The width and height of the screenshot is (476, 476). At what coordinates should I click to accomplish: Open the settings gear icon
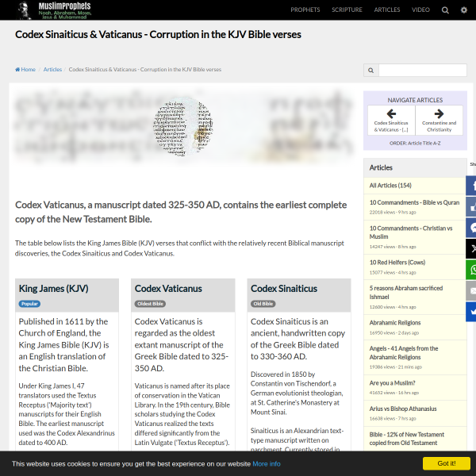click(x=464, y=10)
